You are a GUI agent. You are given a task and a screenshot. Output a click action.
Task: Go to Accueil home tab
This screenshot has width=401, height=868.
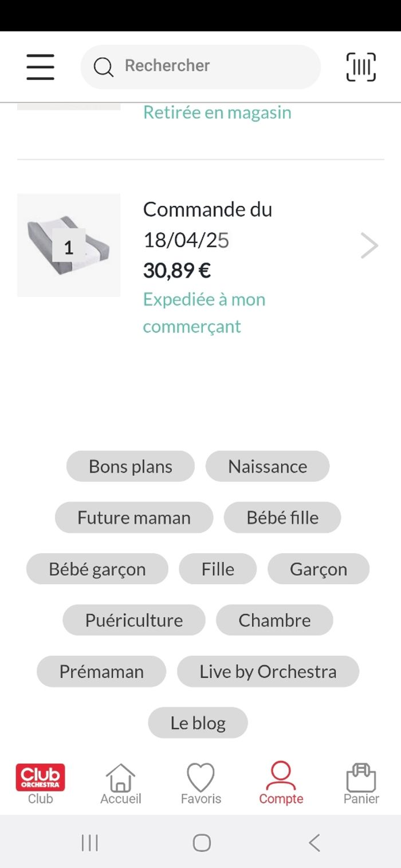(x=120, y=783)
